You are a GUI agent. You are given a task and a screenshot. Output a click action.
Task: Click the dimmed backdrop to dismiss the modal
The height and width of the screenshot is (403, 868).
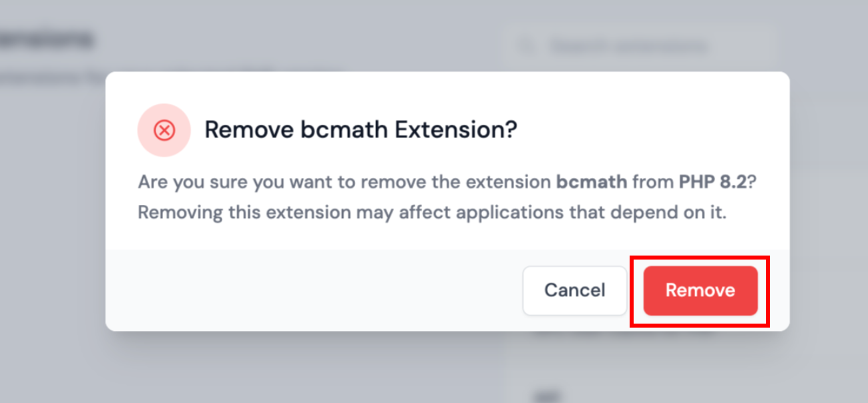[434, 374]
